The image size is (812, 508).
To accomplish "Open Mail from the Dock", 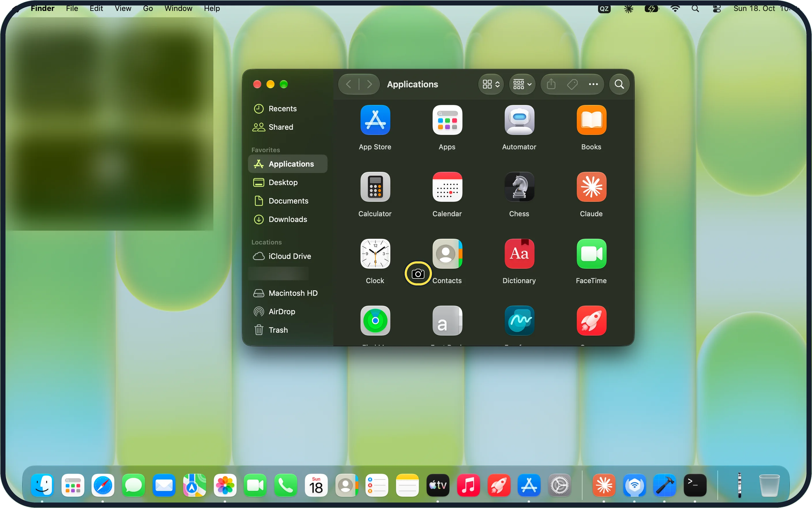I will click(164, 485).
